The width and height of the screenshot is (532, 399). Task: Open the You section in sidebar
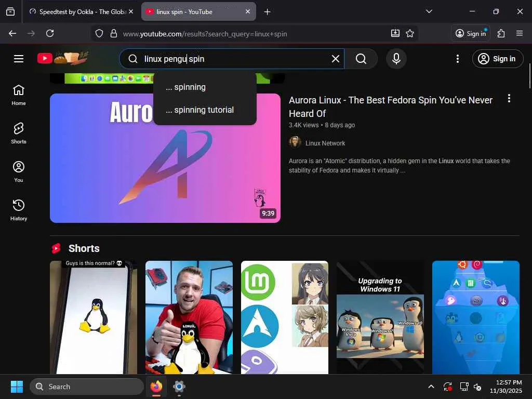click(19, 171)
